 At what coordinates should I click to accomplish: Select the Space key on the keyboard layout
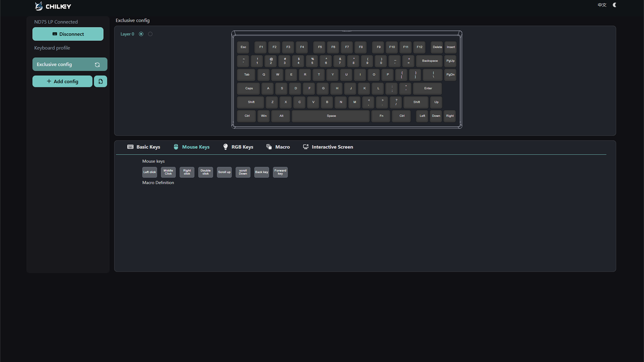(331, 116)
